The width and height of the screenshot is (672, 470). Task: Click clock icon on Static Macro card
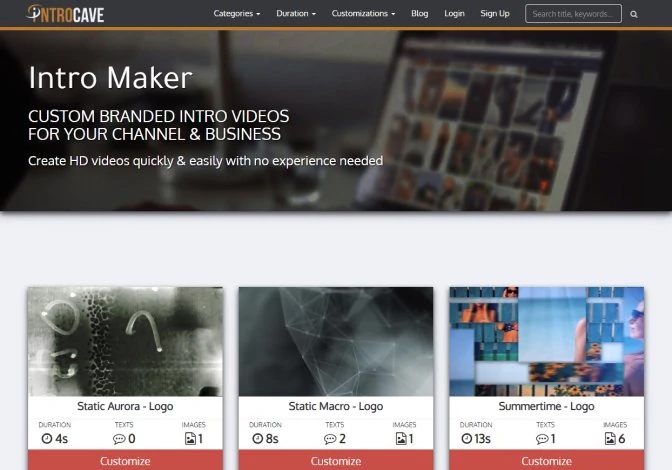coord(258,438)
